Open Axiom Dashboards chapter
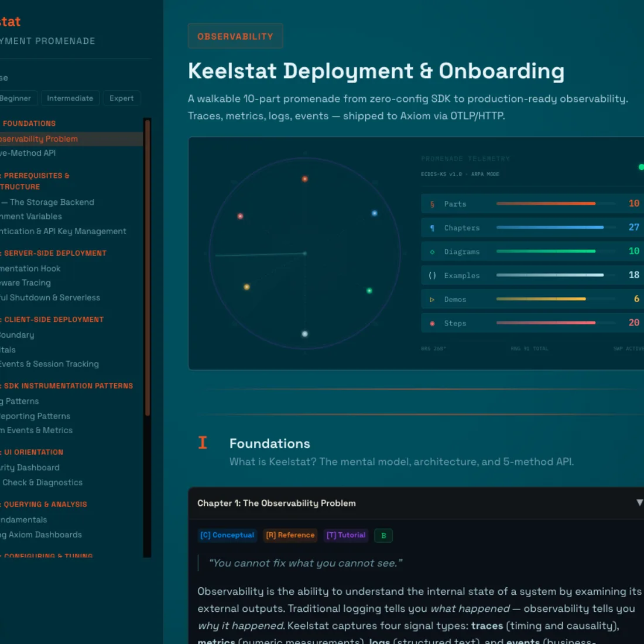 [x=41, y=535]
